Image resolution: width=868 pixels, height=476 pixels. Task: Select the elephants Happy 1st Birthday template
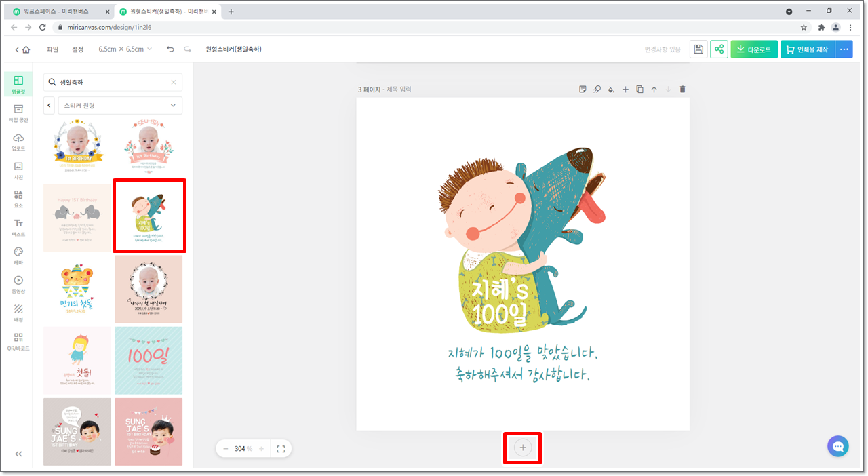tap(77, 218)
